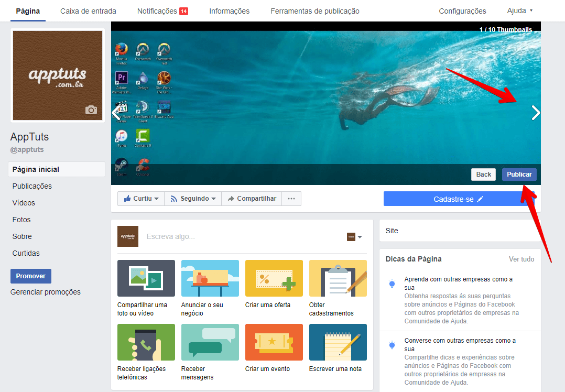Click the Publicar button
Viewport: 565px width, 392px height.
[519, 175]
